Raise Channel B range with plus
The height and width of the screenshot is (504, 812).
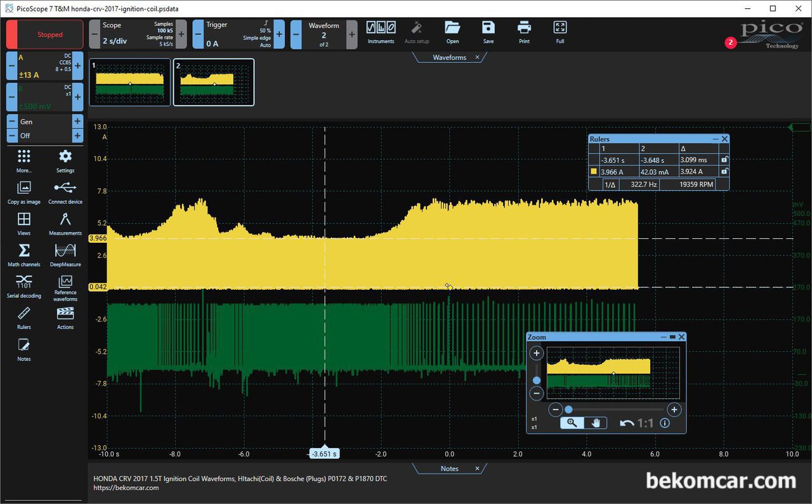77,97
